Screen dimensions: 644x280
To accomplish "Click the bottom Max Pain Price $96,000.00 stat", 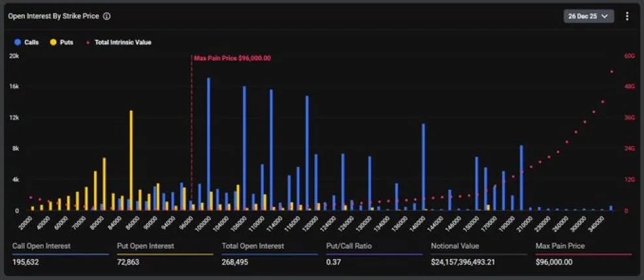I will click(x=554, y=262).
